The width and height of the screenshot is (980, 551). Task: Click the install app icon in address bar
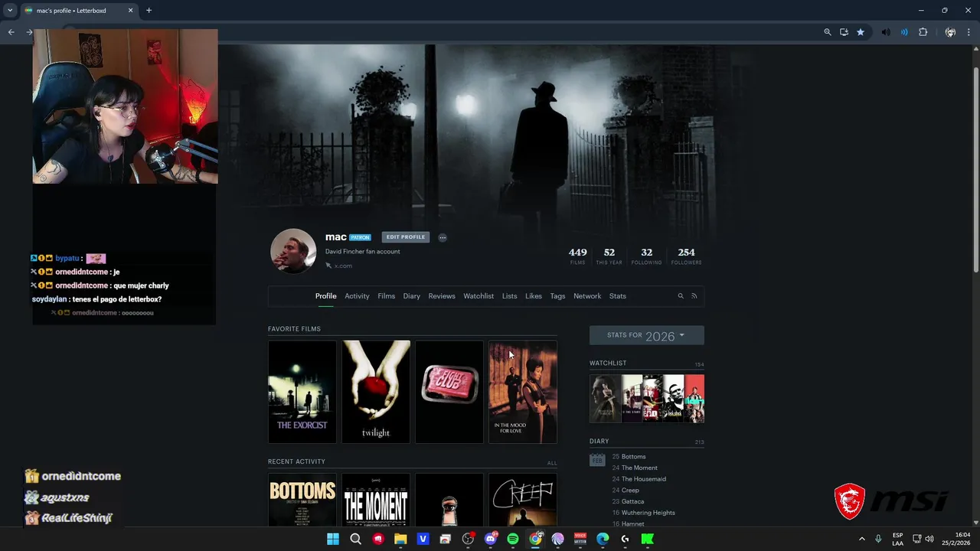click(x=844, y=32)
